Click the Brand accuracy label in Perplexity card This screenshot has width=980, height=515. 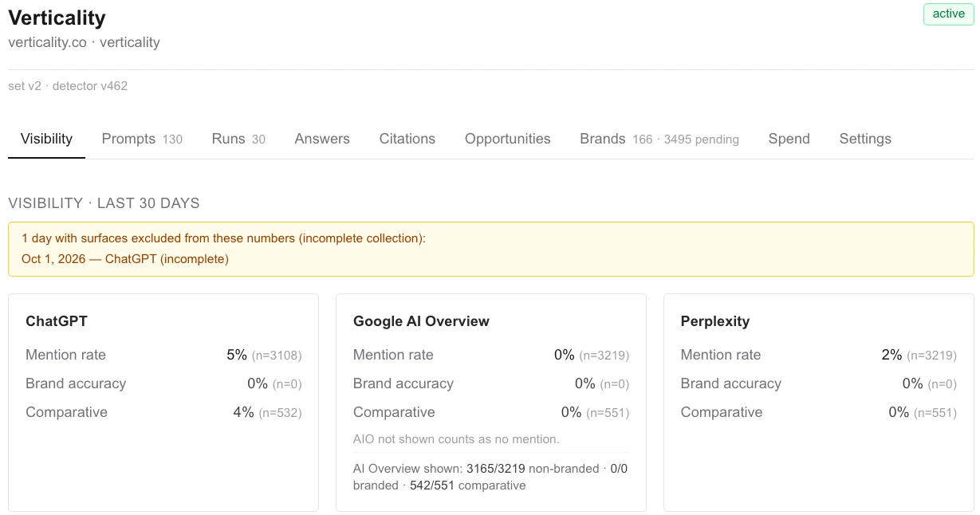coord(731,383)
